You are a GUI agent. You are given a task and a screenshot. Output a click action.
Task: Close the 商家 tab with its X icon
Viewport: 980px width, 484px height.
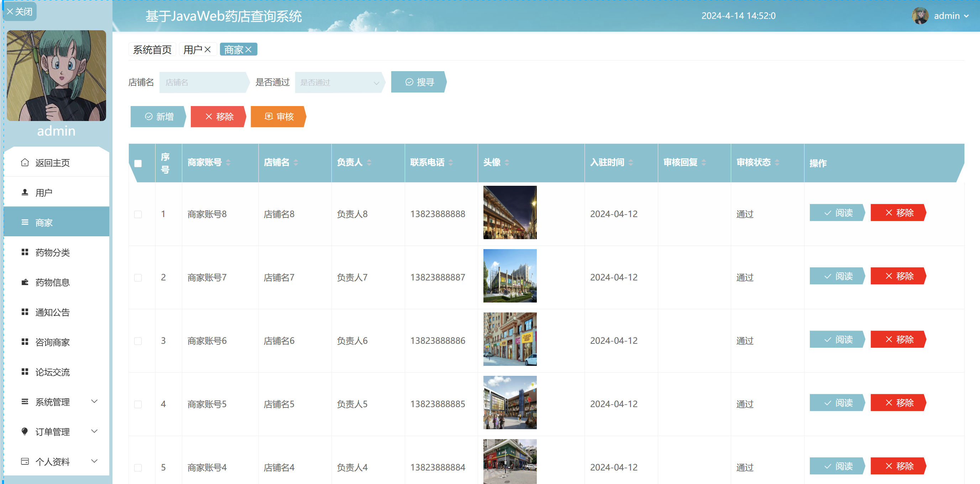click(x=248, y=49)
